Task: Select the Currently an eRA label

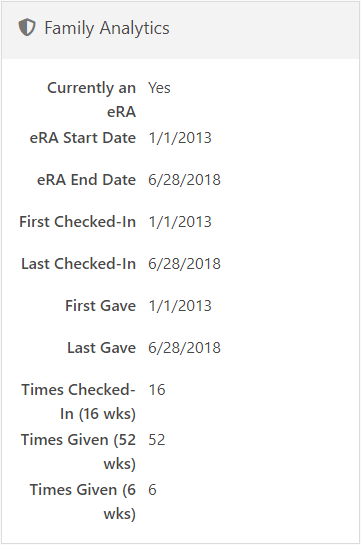Action: [92, 100]
